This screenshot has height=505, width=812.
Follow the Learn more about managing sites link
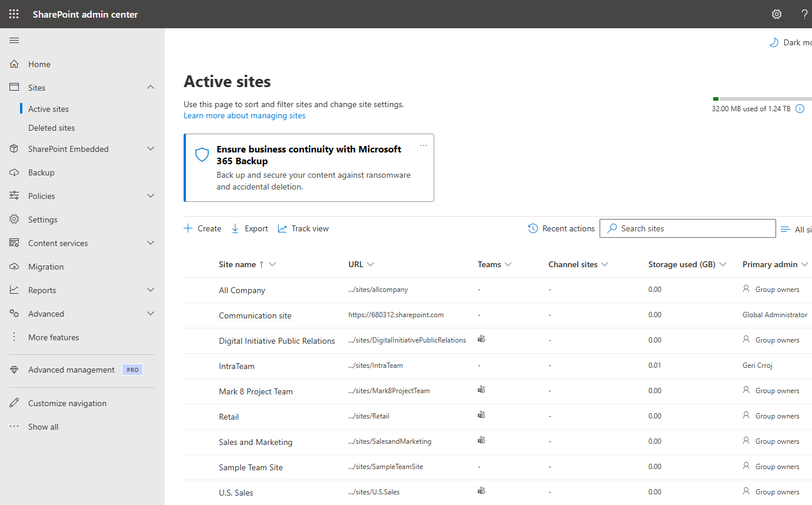point(245,115)
